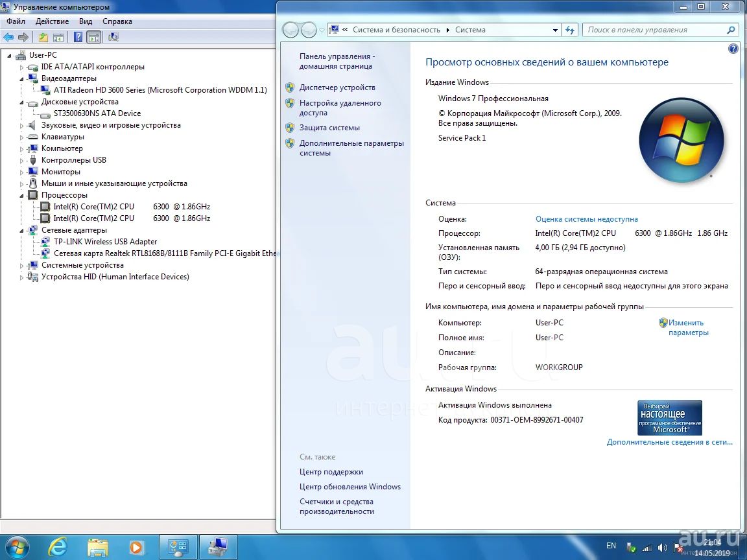Select the first Intel Core 2 CPU 6300 entry
Viewport: 747px width, 560px height.
point(132,207)
